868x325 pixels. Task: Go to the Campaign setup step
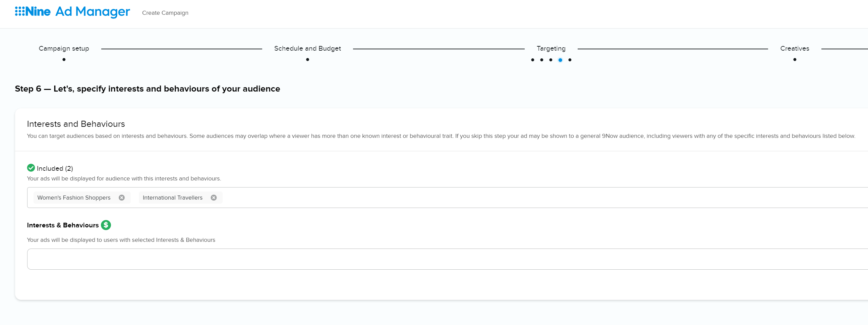pyautogui.click(x=64, y=48)
